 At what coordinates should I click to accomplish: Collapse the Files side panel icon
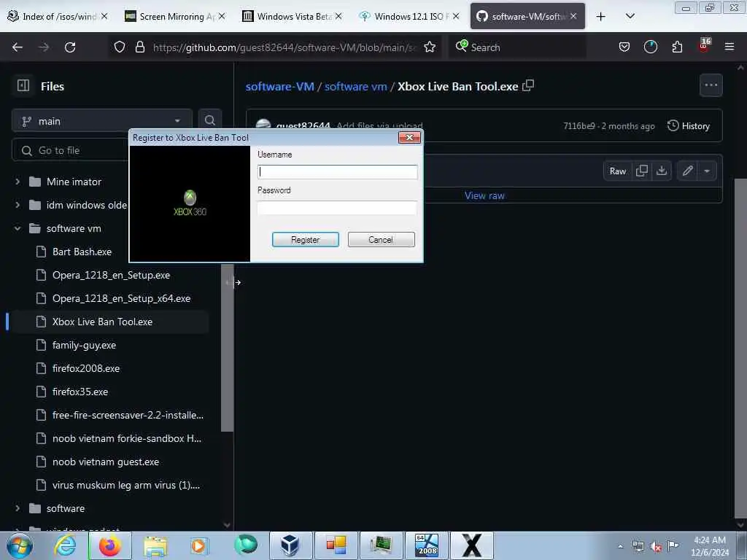(x=23, y=86)
